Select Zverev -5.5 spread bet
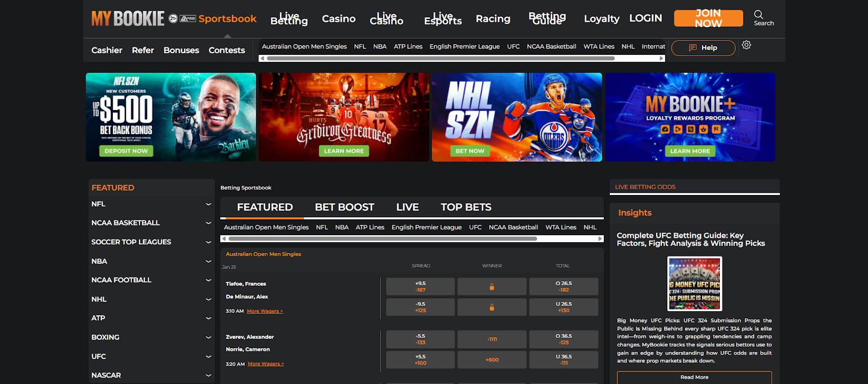Viewport: 868px width, 384px height. click(420, 339)
